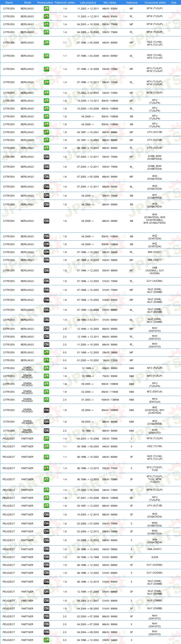The height and width of the screenshot is (644, 181).
Task: Click the NFV (TU5JP) engine code cell
Action: click(x=155, y=376)
